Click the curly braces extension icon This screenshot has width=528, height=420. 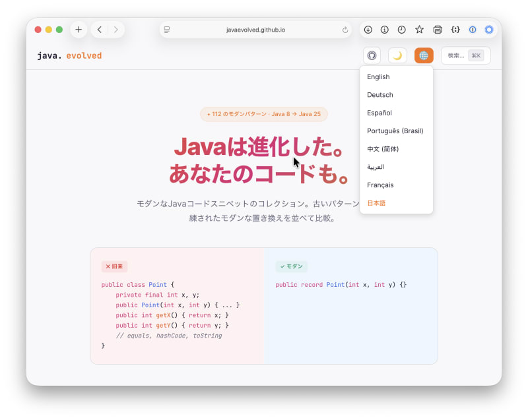point(455,30)
